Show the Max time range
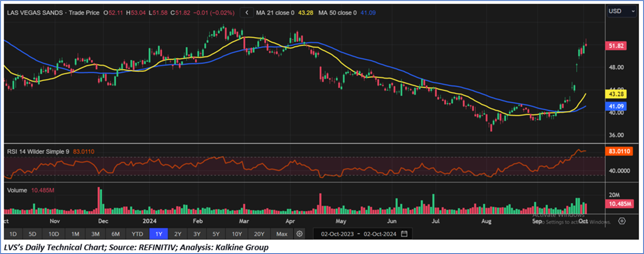Viewport: 644px width, 254px height. (282, 234)
